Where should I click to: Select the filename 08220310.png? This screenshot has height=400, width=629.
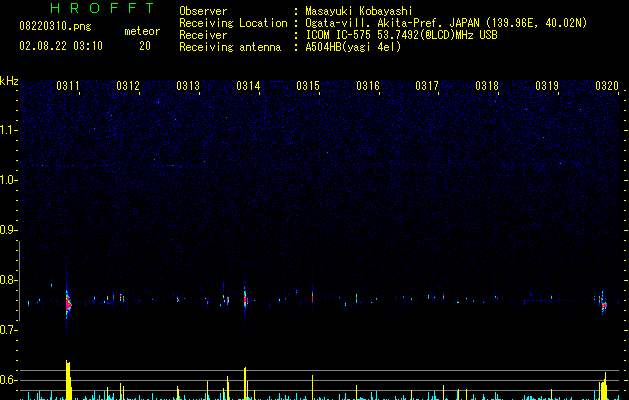pos(55,27)
